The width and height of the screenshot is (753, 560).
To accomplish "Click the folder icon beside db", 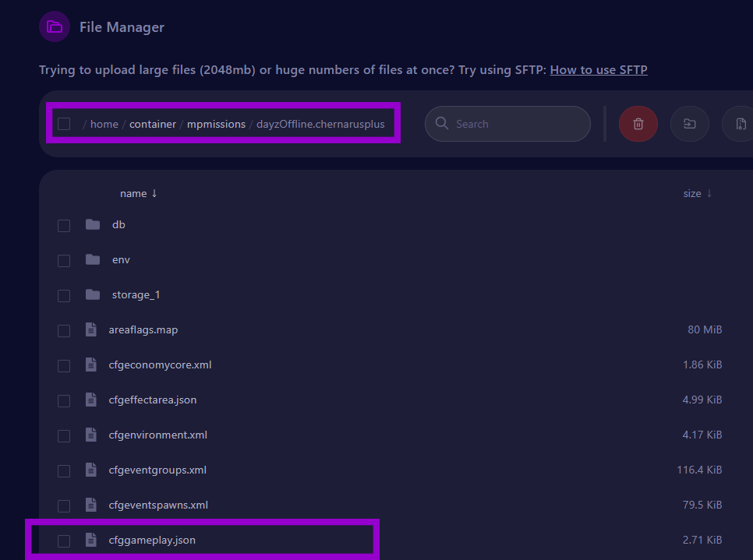I will [93, 225].
